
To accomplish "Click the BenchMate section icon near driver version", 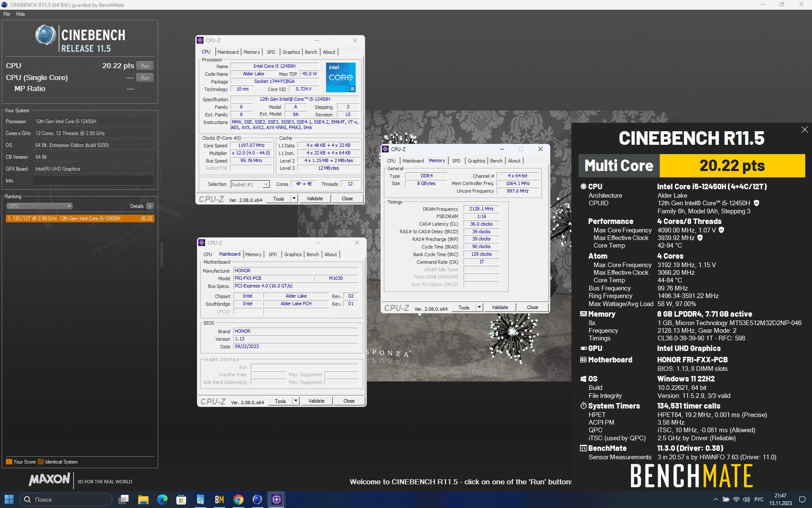I will pyautogui.click(x=583, y=448).
